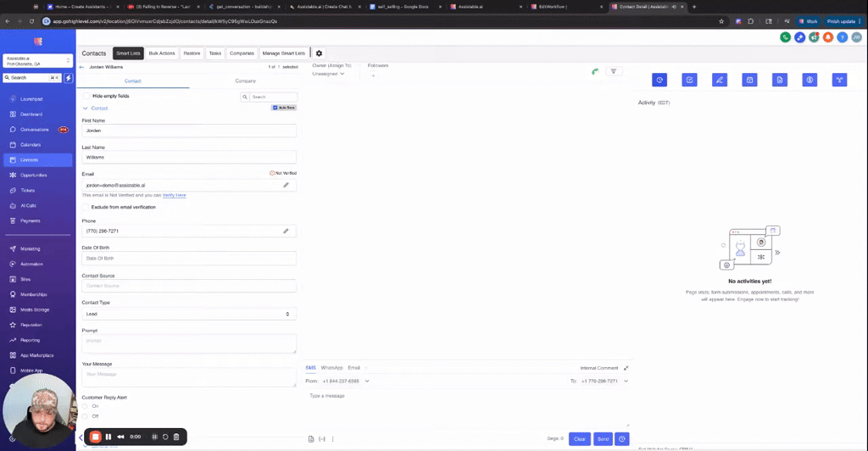Open the Payments dollar panel icon
This screenshot has width=868, height=451.
[x=810, y=80]
